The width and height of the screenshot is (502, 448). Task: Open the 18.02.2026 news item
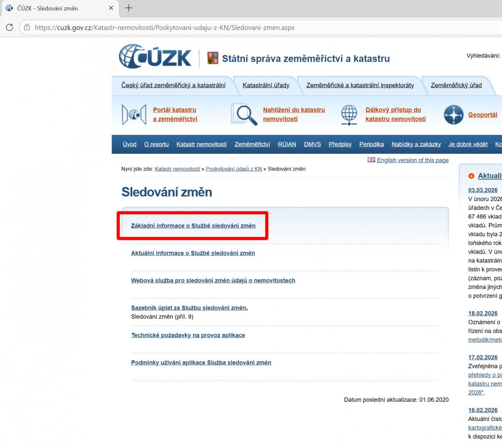point(483,313)
